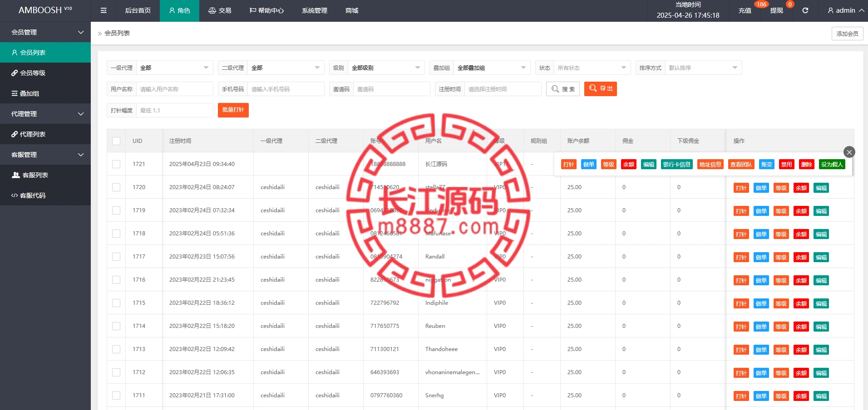Check the box for UID 1718
The image size is (868, 410).
point(116,234)
